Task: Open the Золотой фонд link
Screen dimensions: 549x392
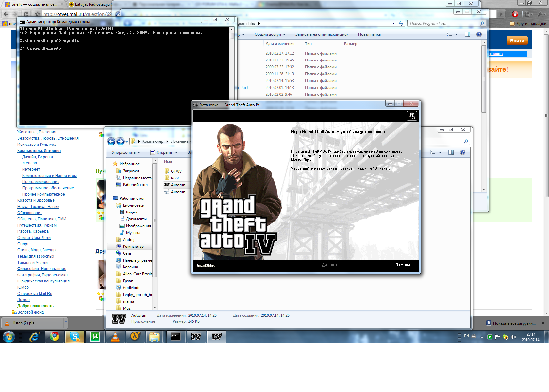Action: (x=31, y=312)
